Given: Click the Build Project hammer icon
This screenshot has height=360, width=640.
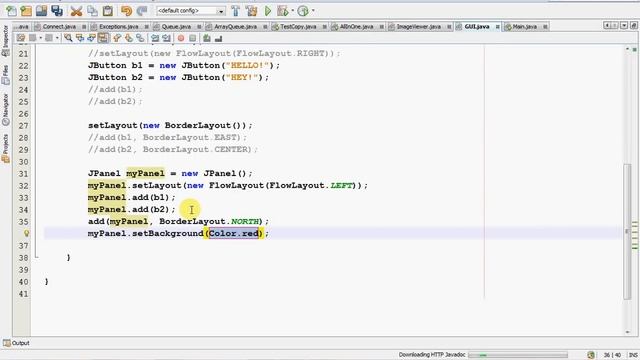Looking at the screenshot, I should pyautogui.click(x=236, y=11).
